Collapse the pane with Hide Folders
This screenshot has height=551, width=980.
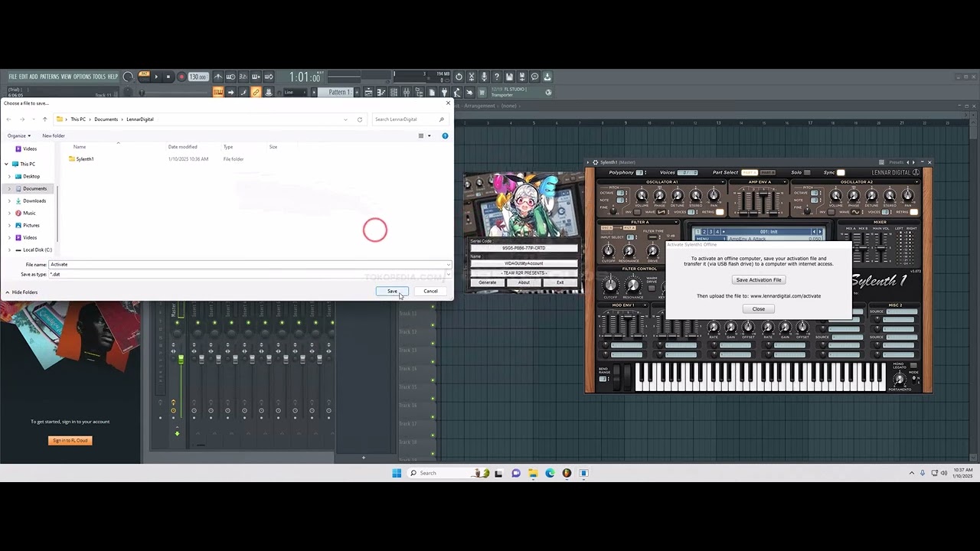click(x=21, y=292)
